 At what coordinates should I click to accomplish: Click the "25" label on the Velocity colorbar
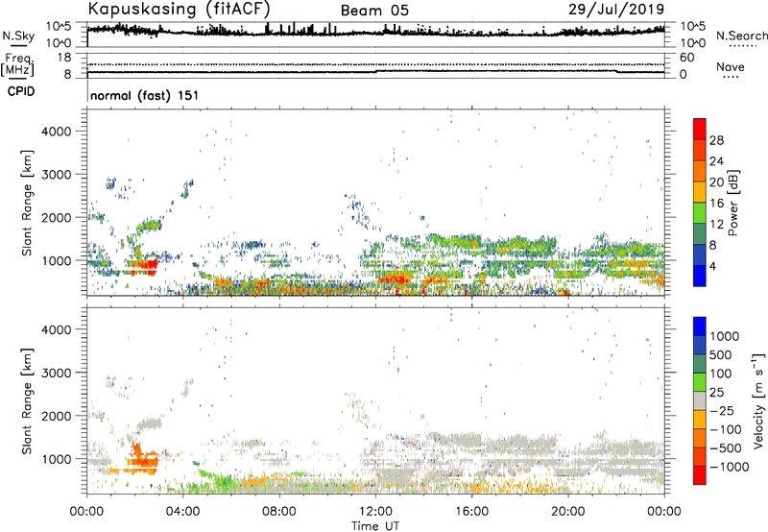click(x=717, y=393)
